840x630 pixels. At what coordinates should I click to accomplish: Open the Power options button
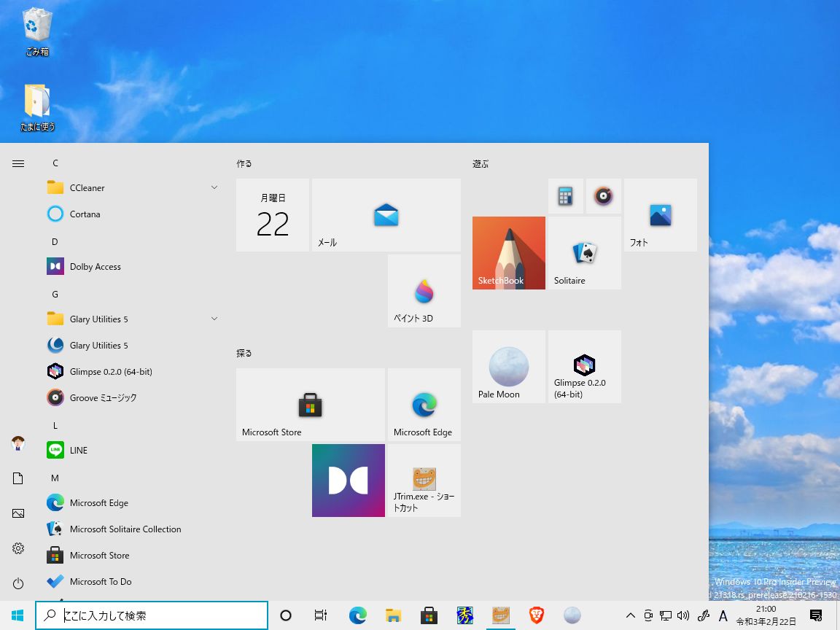click(x=18, y=583)
